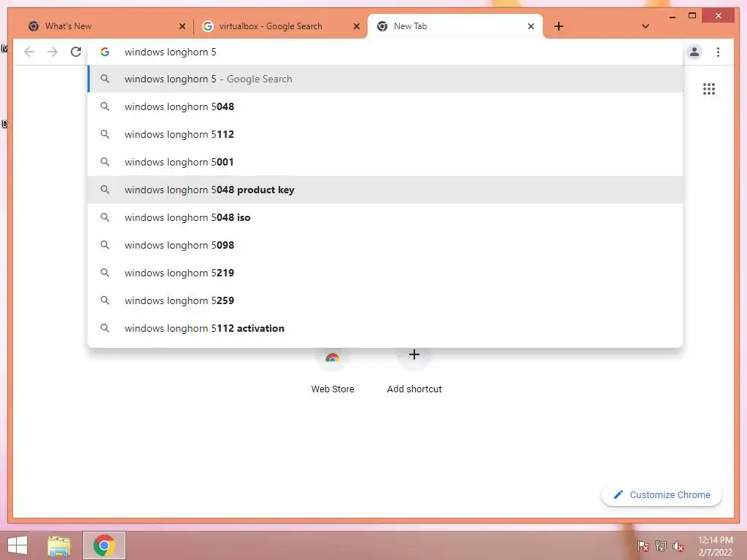Open the Chrome three-dot menu

coord(718,52)
